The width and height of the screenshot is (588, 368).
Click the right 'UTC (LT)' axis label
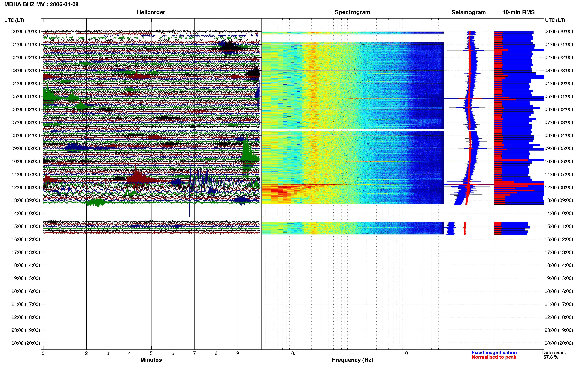point(555,20)
